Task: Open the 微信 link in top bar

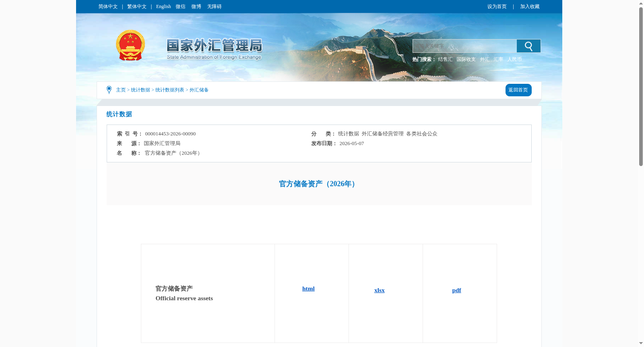Action: pyautogui.click(x=180, y=6)
